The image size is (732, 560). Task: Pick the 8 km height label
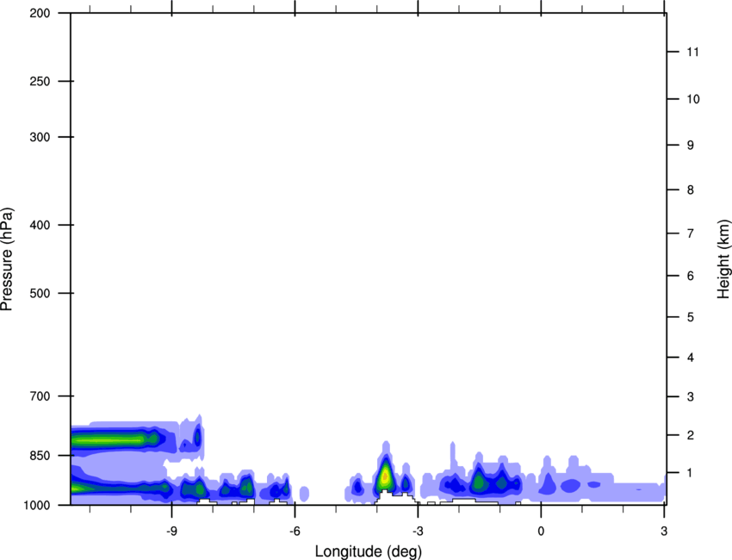point(690,190)
